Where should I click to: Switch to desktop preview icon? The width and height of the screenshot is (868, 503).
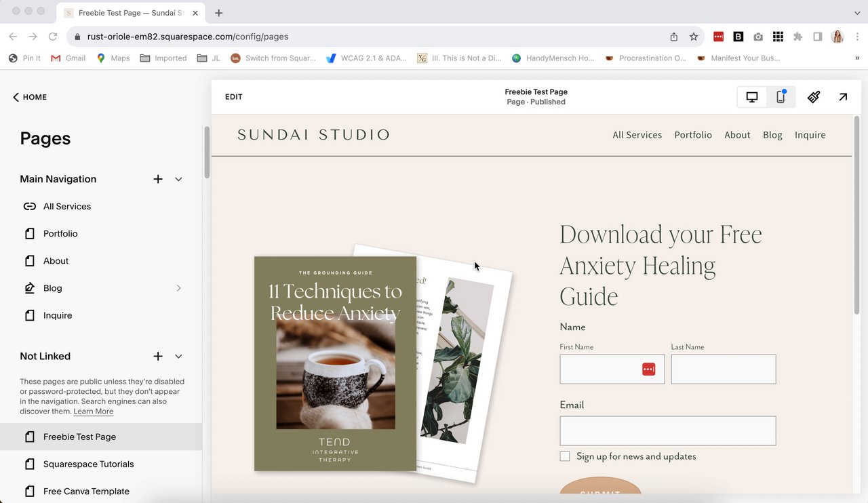[x=752, y=97]
